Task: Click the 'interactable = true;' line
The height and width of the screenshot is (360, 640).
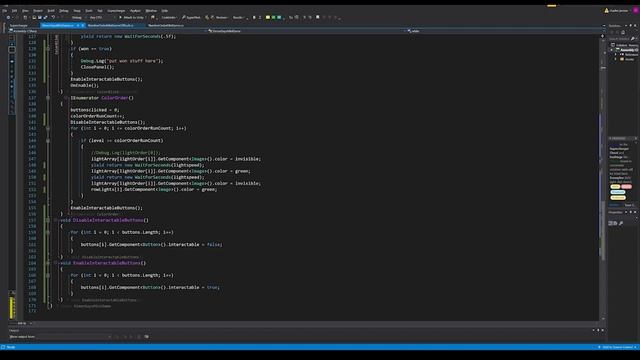Action: 150,287
